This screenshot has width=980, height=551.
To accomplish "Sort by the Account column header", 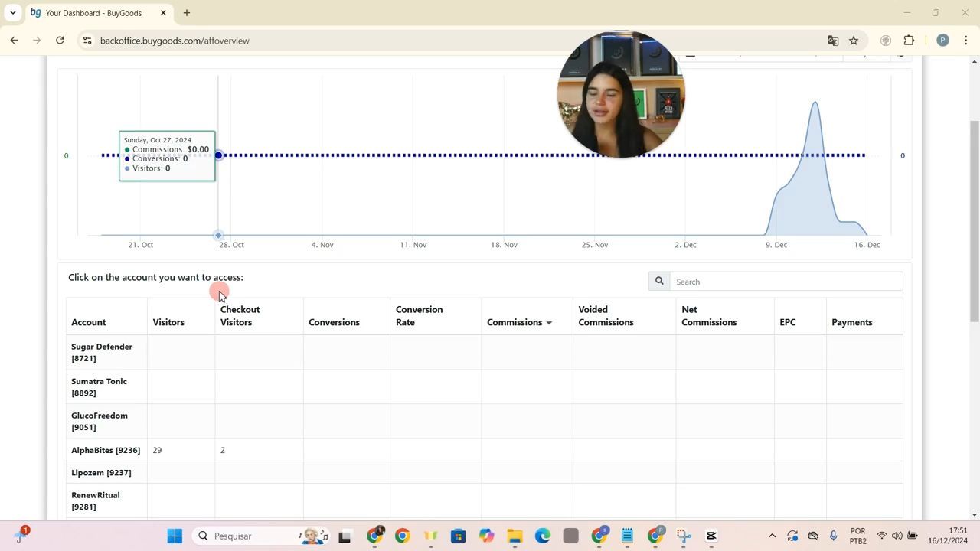I will click(x=89, y=322).
